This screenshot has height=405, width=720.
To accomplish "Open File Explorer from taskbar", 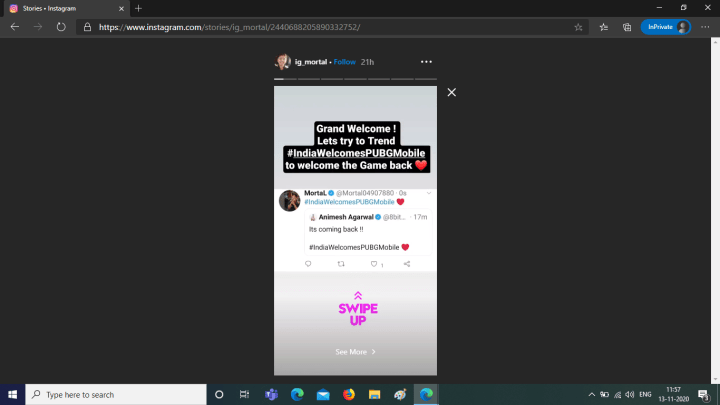I will [375, 394].
